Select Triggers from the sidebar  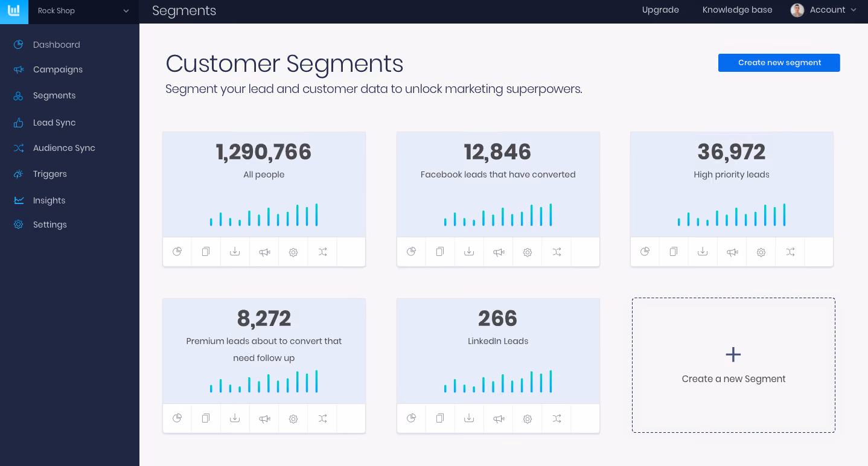[50, 174]
